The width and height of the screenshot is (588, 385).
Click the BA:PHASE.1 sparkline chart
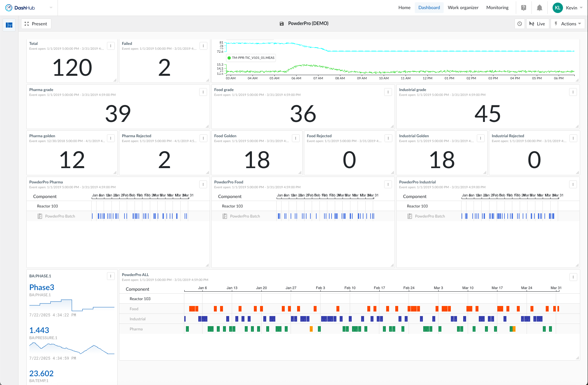tap(72, 305)
